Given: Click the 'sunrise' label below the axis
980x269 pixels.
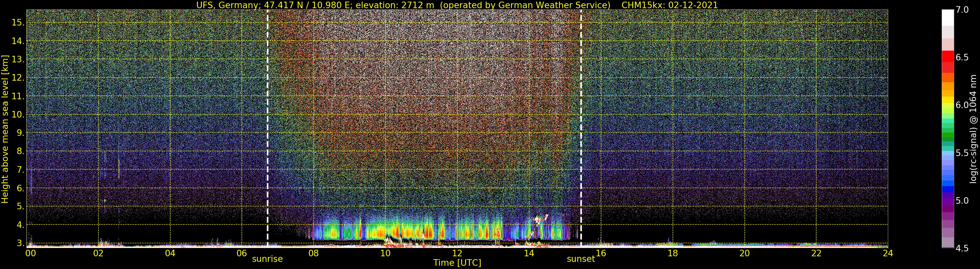Looking at the screenshot, I should coord(267,259).
